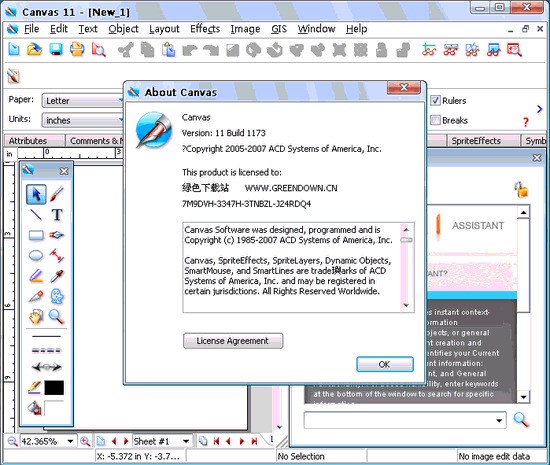Click the zoom out magnifier icon
Image resolution: width=550 pixels, height=465 pixels.
13,441
